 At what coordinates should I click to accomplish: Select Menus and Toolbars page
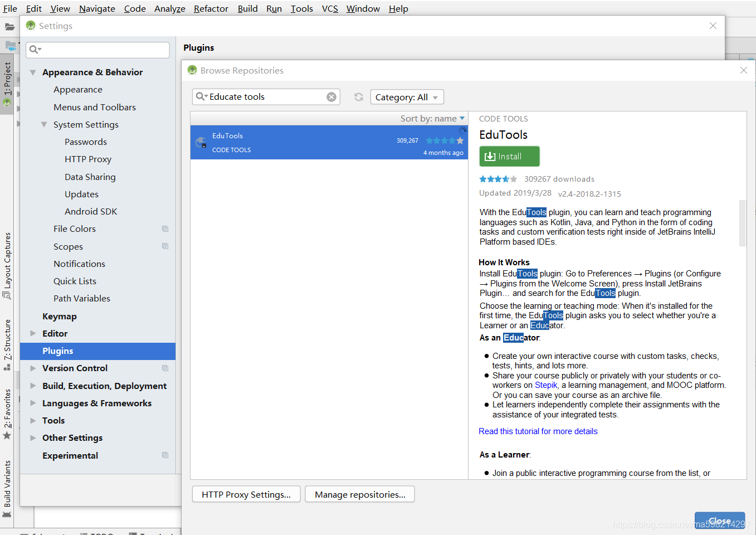tap(95, 107)
